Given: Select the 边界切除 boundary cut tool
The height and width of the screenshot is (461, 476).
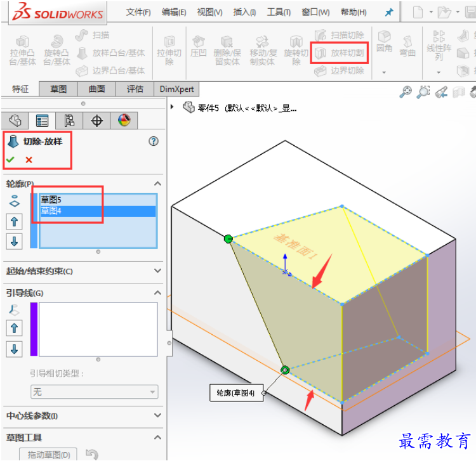Looking at the screenshot, I should click(339, 71).
